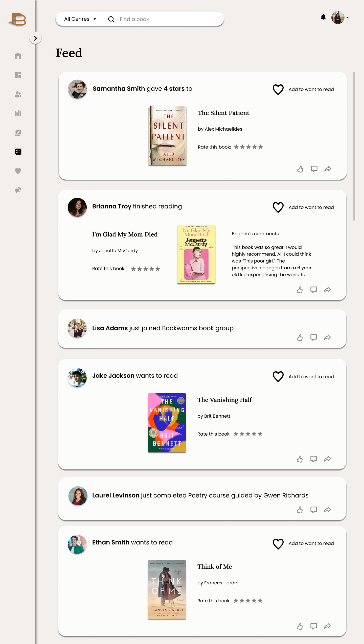Toggle heart for I'm Glad My Mom Died
The width and height of the screenshot is (364, 644).
point(278,207)
